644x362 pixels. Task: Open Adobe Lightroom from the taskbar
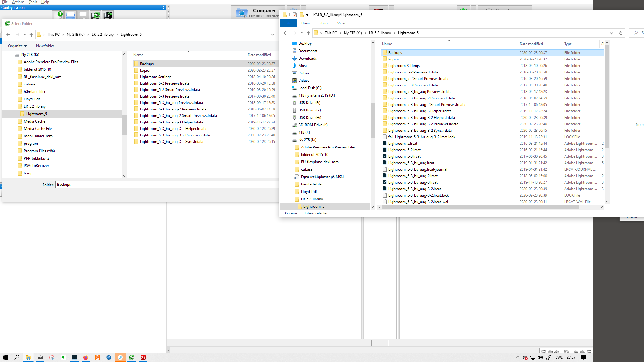(x=74, y=357)
